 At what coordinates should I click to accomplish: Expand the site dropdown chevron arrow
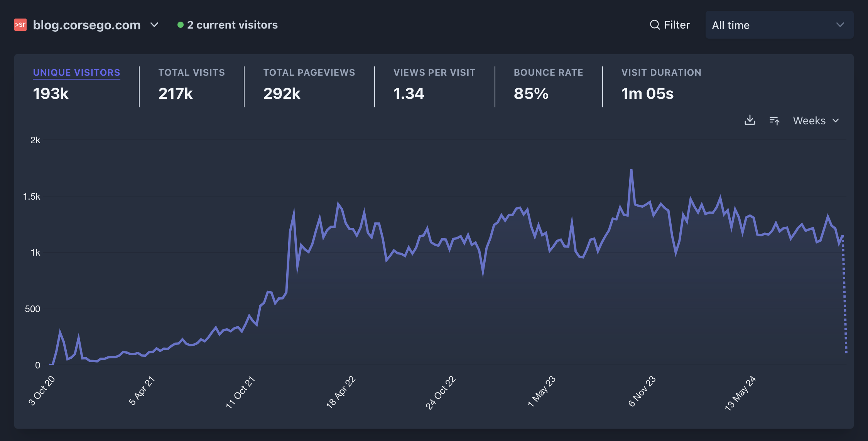(x=154, y=25)
